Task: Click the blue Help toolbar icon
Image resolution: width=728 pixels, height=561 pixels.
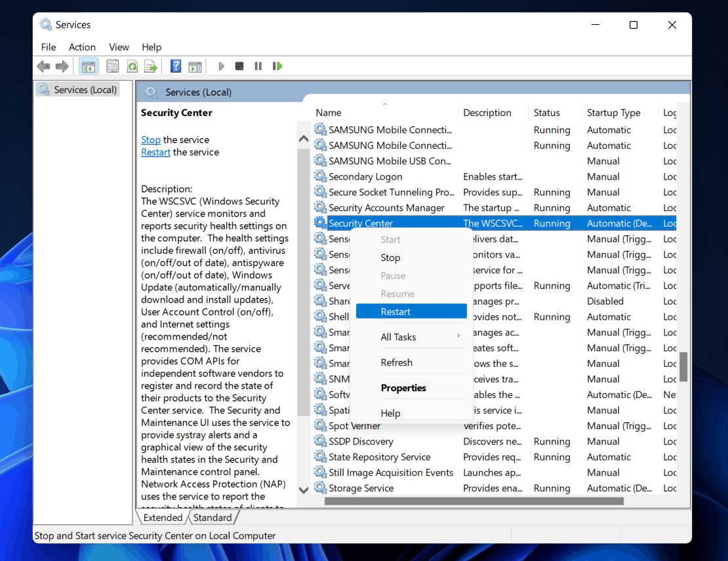Action: click(176, 66)
